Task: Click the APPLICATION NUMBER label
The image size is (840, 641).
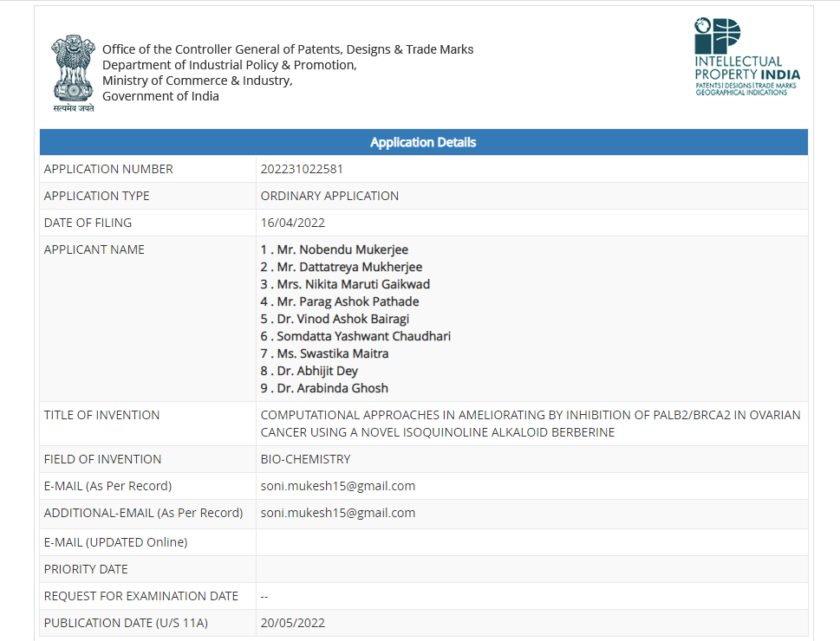Action: 108,169
